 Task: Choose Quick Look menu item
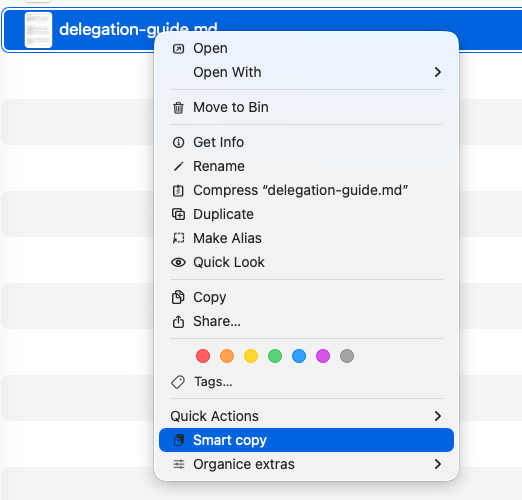point(306,262)
